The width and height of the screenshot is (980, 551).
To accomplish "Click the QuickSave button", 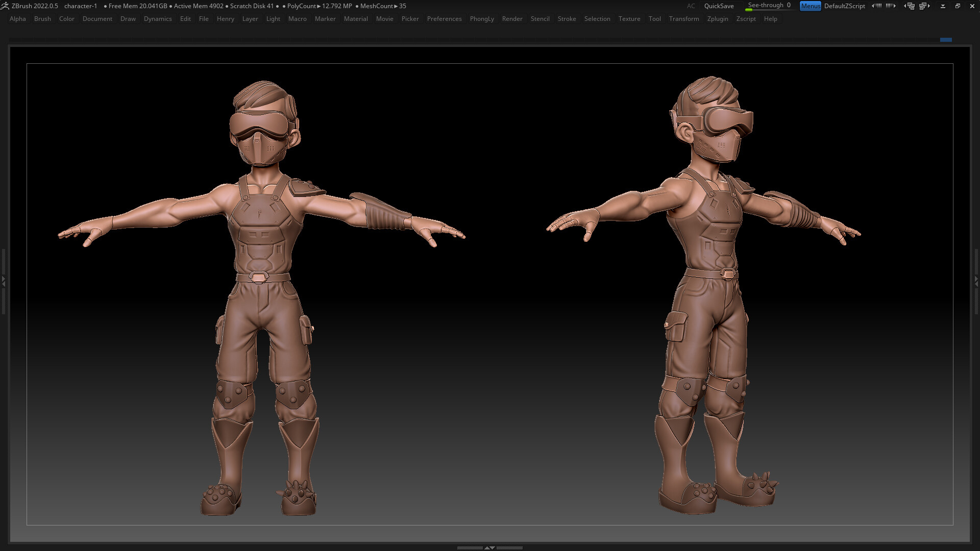I will (719, 6).
